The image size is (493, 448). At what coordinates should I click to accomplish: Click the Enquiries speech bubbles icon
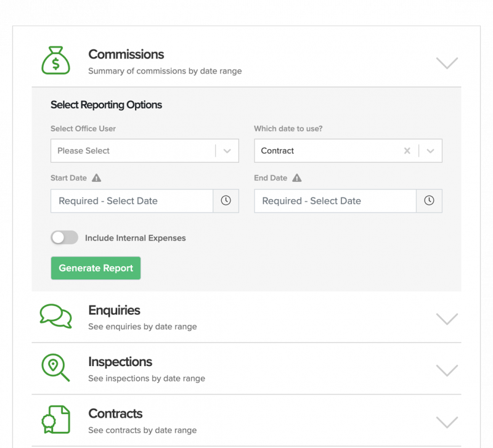tap(55, 316)
